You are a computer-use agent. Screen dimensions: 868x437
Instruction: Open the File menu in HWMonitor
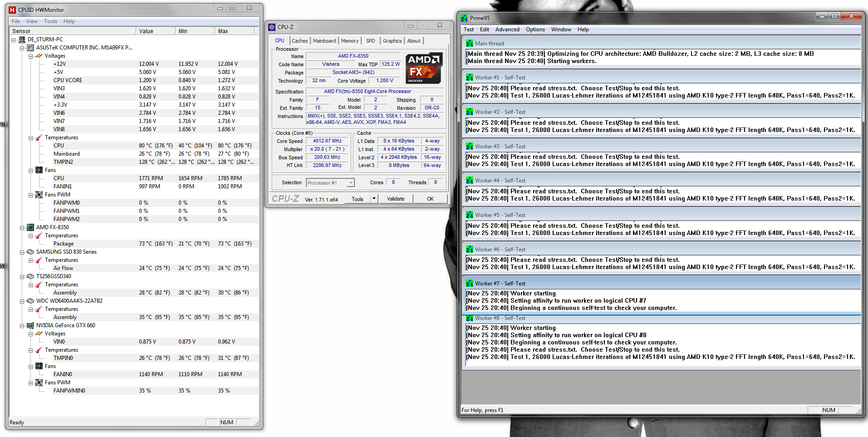click(x=16, y=21)
